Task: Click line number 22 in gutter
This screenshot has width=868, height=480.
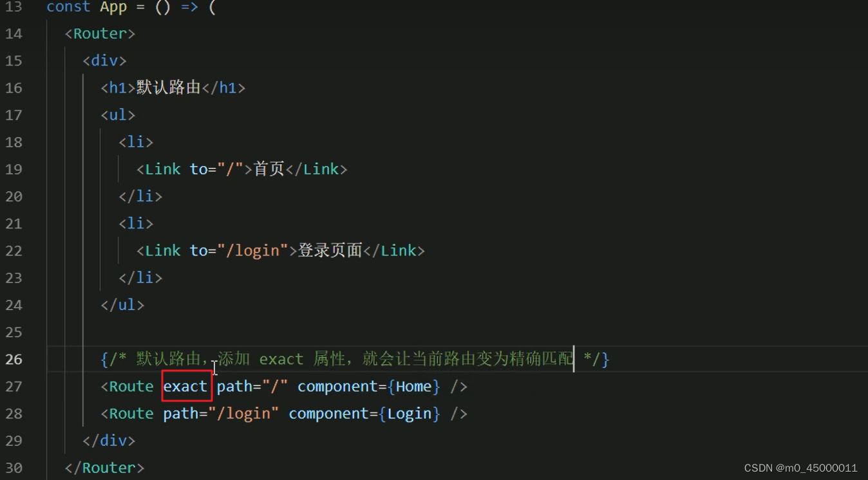Action: pos(14,251)
